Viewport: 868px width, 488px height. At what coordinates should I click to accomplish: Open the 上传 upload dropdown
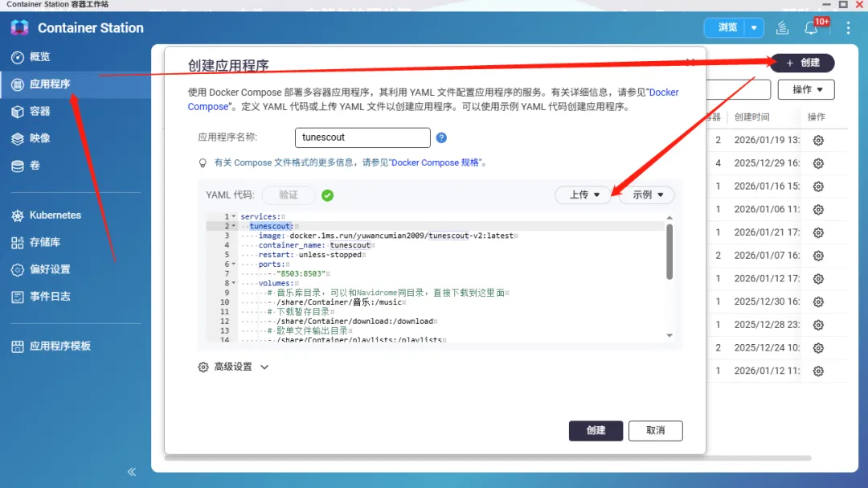[584, 195]
